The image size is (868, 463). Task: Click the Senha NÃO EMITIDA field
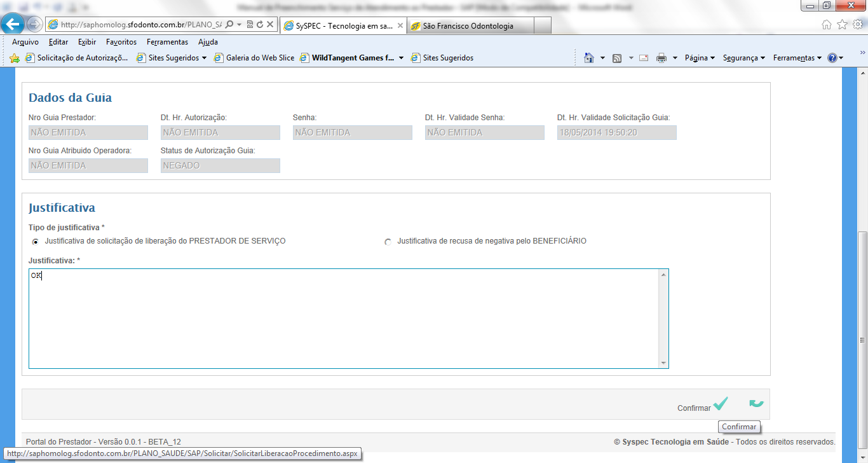353,132
